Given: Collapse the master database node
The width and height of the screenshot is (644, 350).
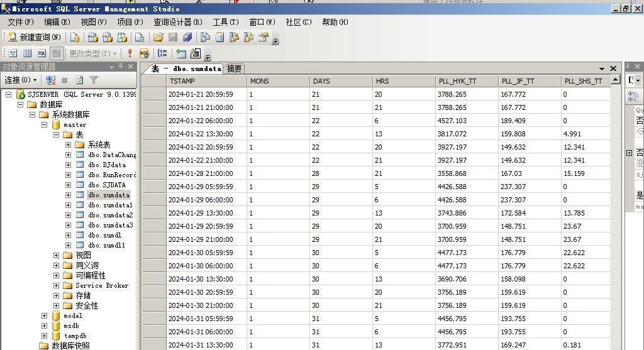Looking at the screenshot, I should [44, 125].
